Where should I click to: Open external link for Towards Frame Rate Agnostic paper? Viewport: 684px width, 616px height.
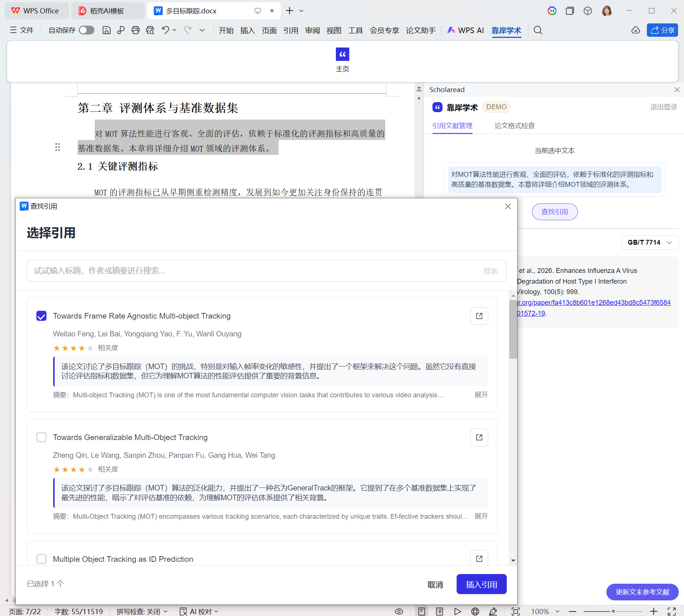pyautogui.click(x=479, y=316)
